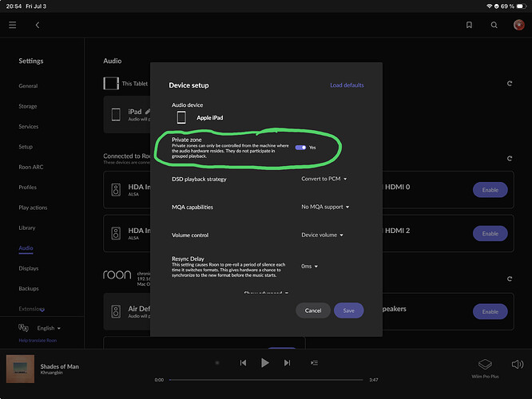
Task: Click the Shades of Man track title
Action: tap(59, 366)
